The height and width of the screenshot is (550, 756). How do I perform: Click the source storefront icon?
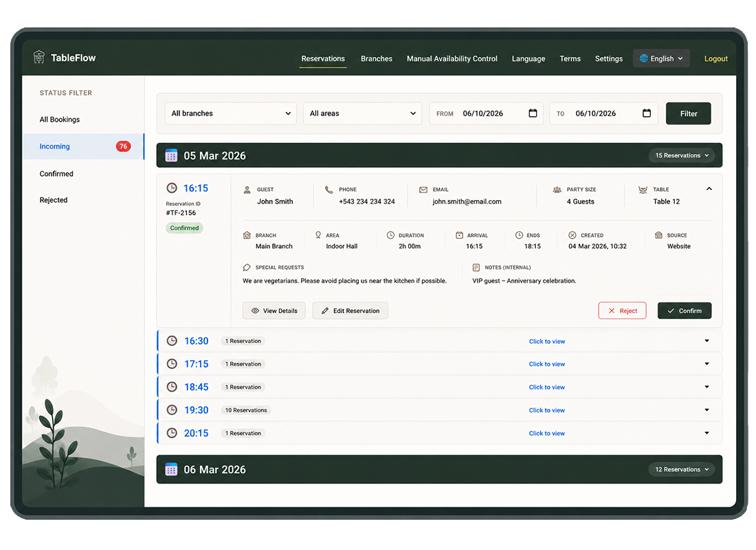[658, 235]
